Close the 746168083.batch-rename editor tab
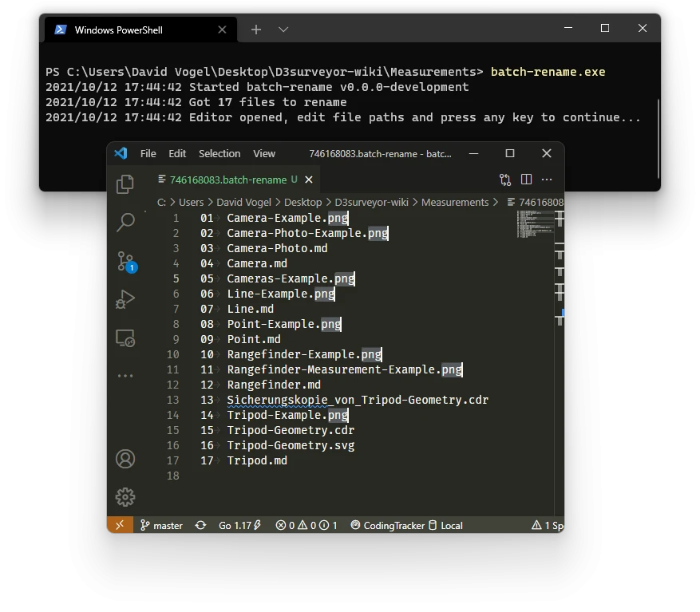 (x=308, y=180)
